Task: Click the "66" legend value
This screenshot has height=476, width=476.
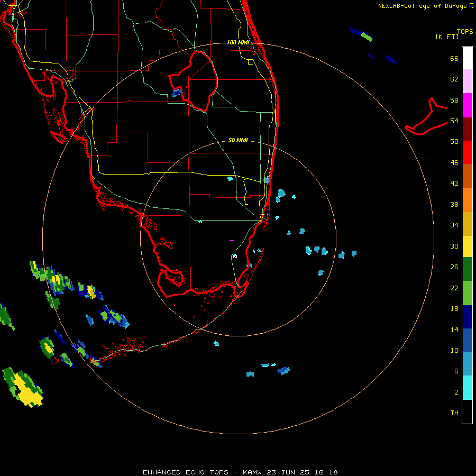Action: [x=454, y=58]
